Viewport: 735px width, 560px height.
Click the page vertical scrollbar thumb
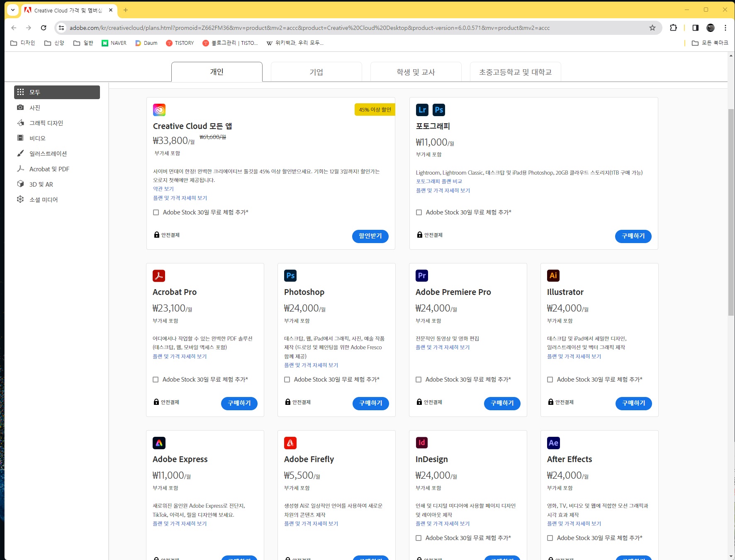click(731, 212)
